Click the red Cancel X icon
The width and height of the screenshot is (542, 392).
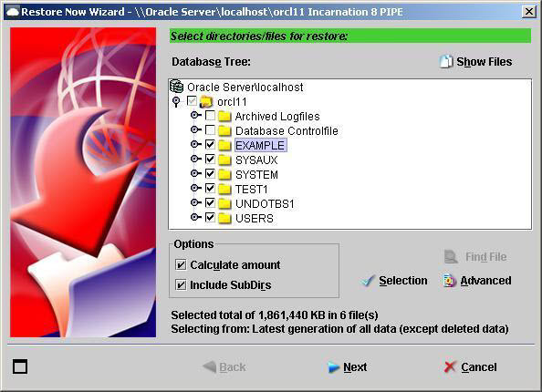pos(450,366)
